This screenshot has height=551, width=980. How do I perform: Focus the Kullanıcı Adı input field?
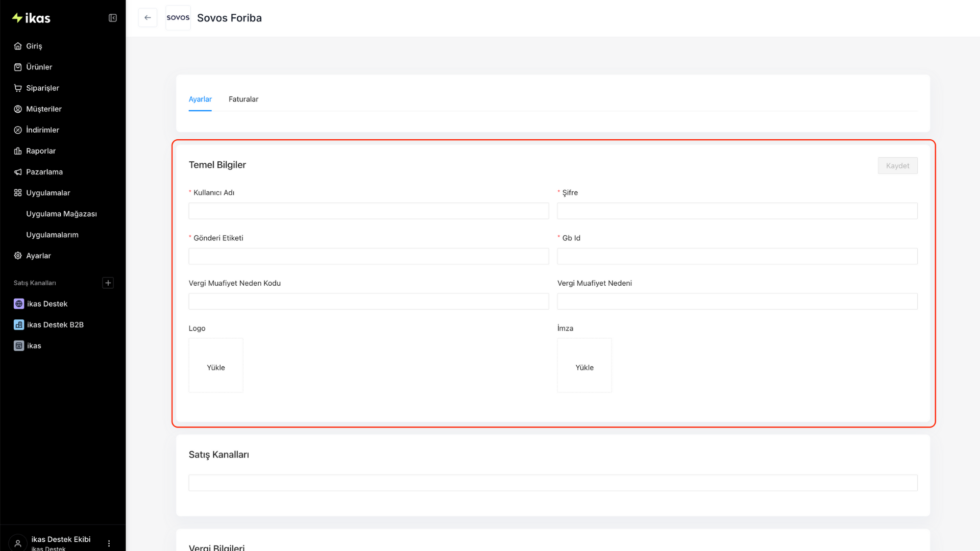(369, 211)
